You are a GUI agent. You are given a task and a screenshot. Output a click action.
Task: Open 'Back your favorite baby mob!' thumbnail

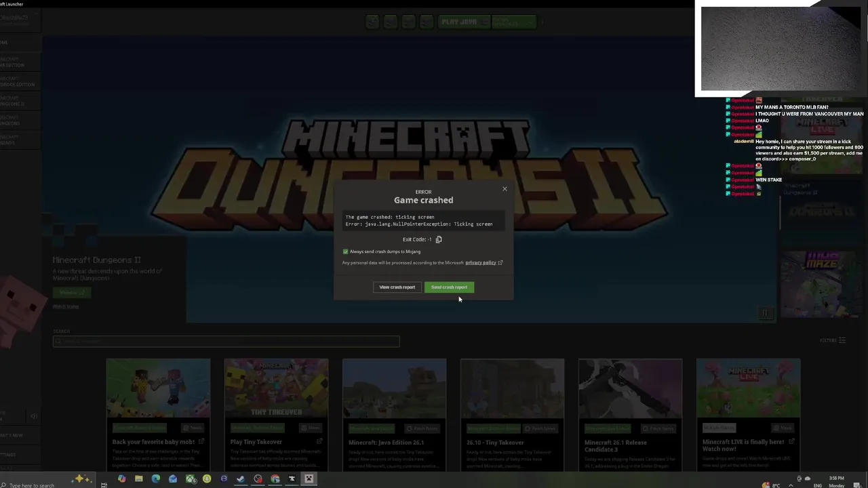158,388
